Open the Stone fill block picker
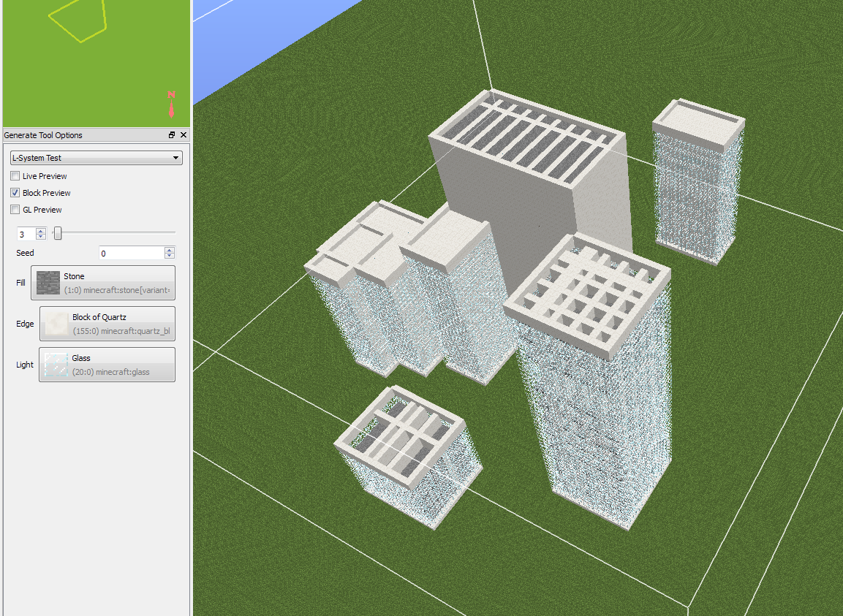 (x=103, y=283)
